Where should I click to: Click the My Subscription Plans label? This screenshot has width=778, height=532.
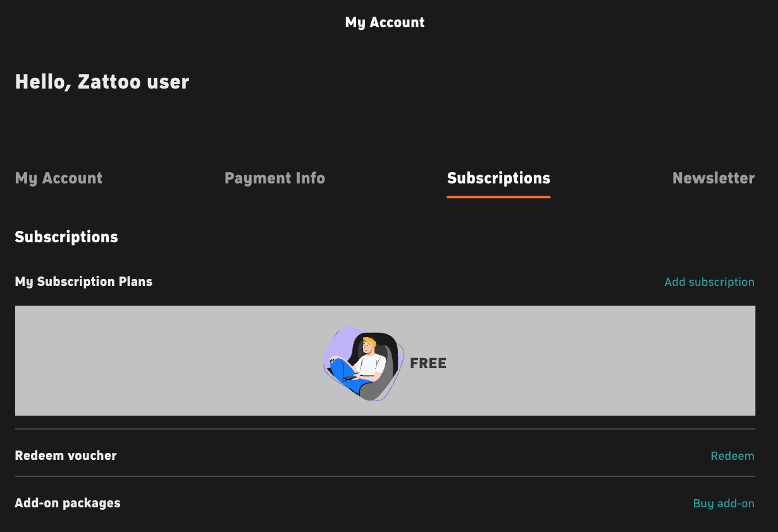pos(83,282)
